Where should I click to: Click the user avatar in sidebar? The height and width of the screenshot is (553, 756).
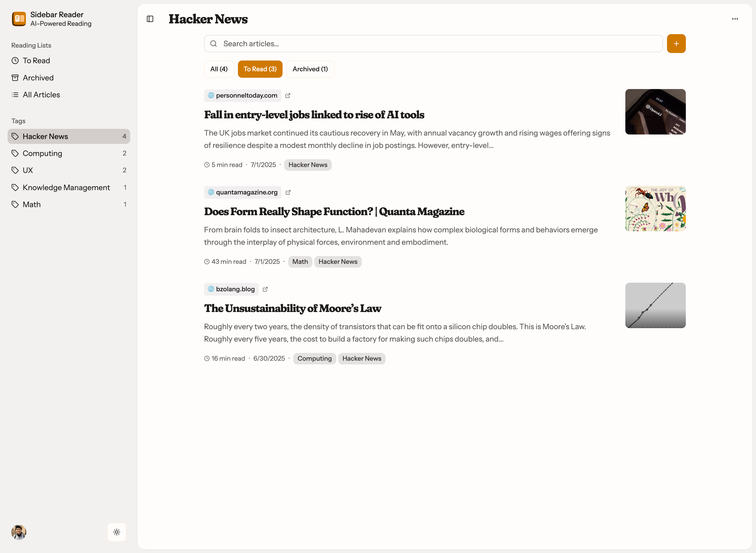[x=19, y=532]
